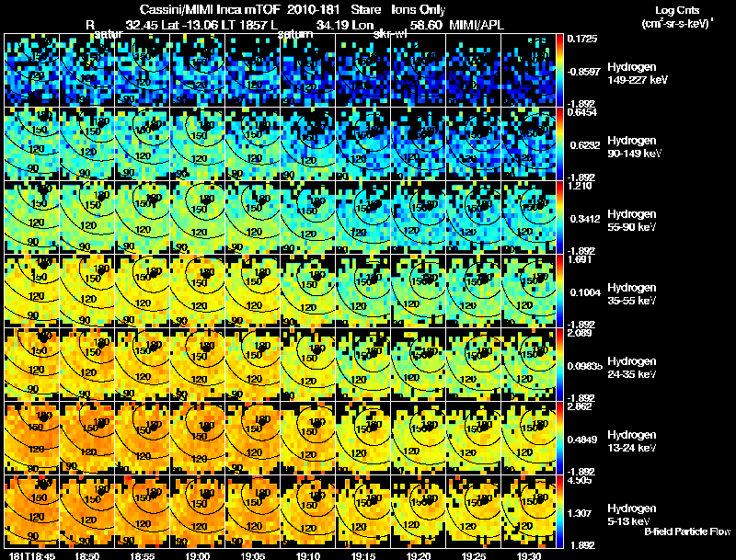Click the '19:00' time axis label
The width and height of the screenshot is (736, 560).
[198, 555]
